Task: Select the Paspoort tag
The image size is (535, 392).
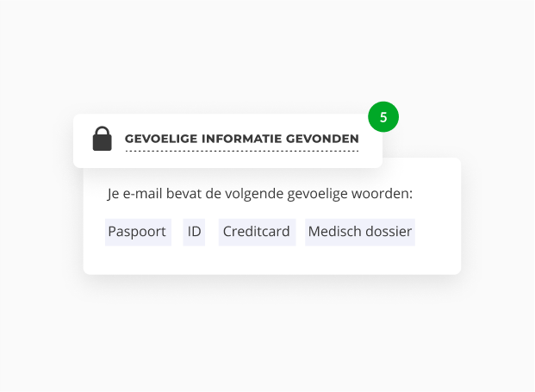Action: tap(137, 232)
